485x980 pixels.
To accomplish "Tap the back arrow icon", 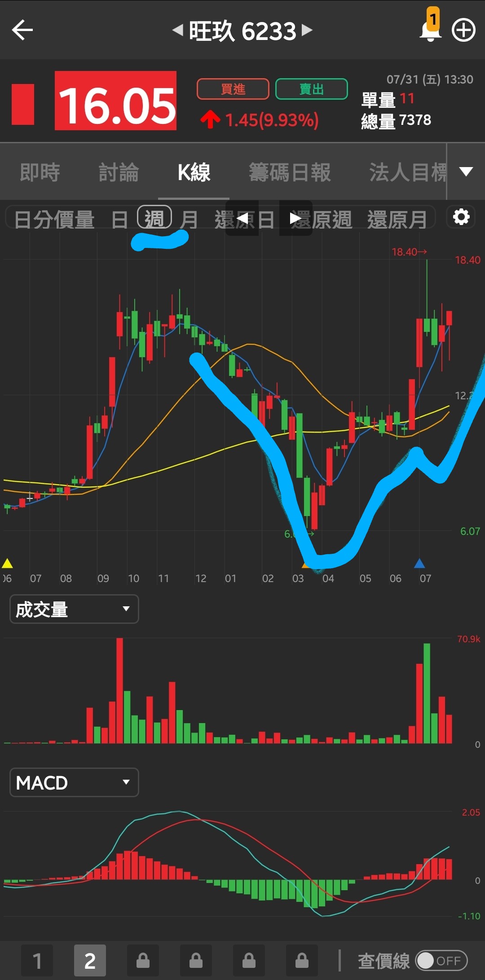I will pos(22,31).
